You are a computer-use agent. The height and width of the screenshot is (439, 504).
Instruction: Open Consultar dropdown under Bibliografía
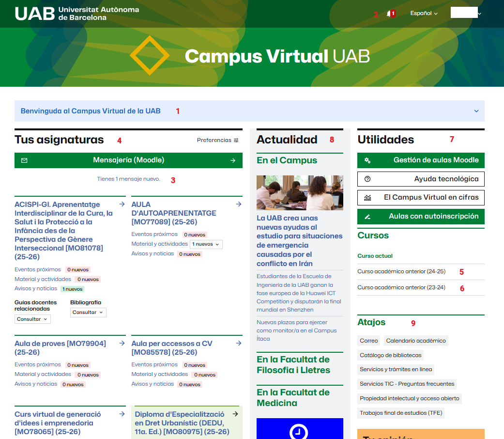[88, 312]
